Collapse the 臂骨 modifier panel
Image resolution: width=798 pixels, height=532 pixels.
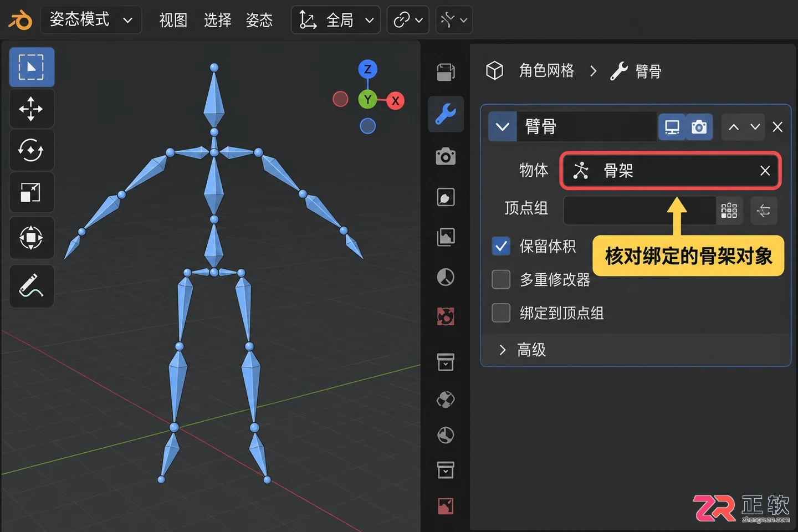(x=503, y=127)
